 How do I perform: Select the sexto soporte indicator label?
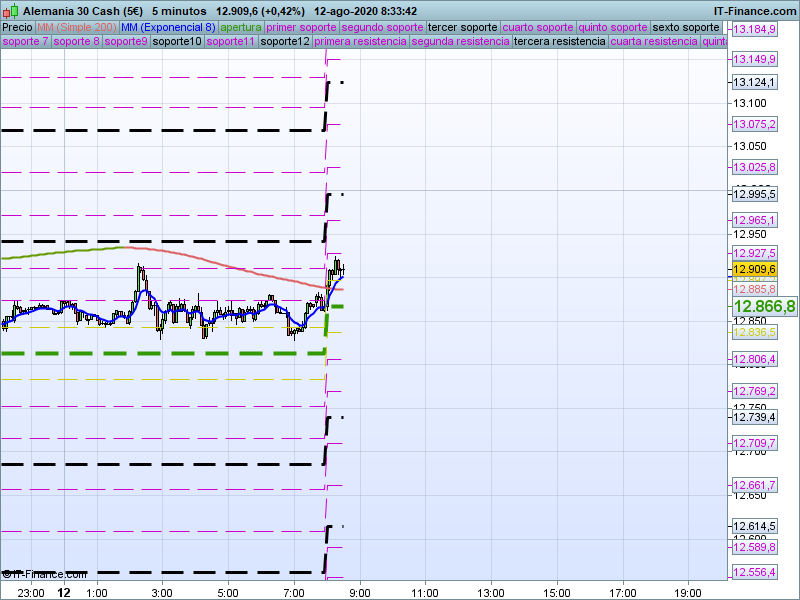[x=685, y=27]
